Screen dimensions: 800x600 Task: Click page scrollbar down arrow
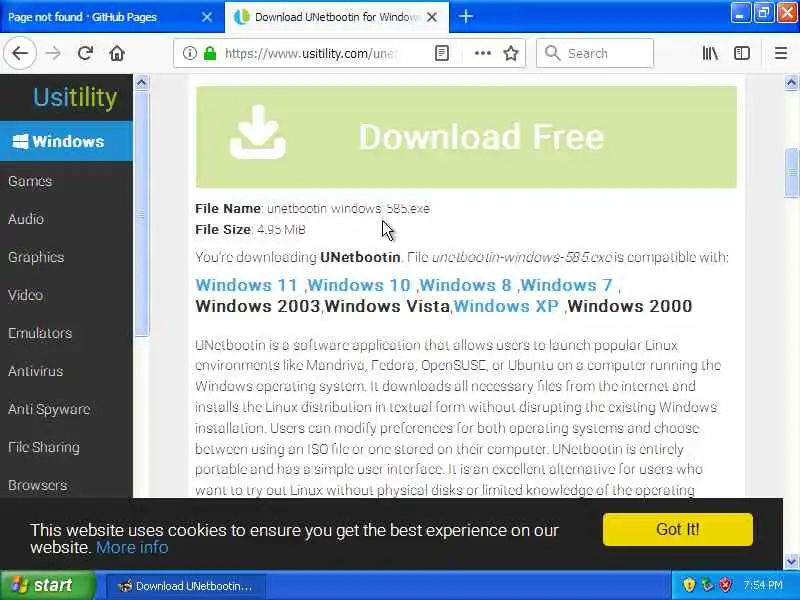(791, 562)
